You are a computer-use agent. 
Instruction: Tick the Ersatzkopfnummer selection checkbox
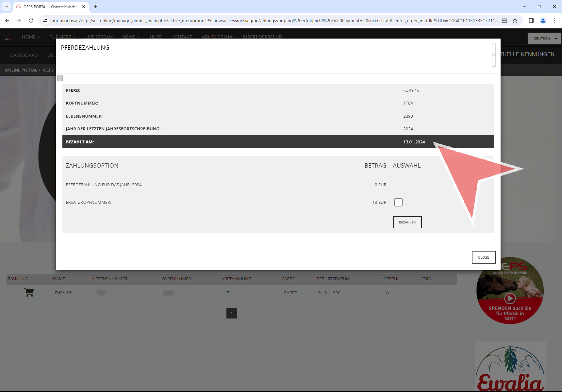(x=398, y=203)
